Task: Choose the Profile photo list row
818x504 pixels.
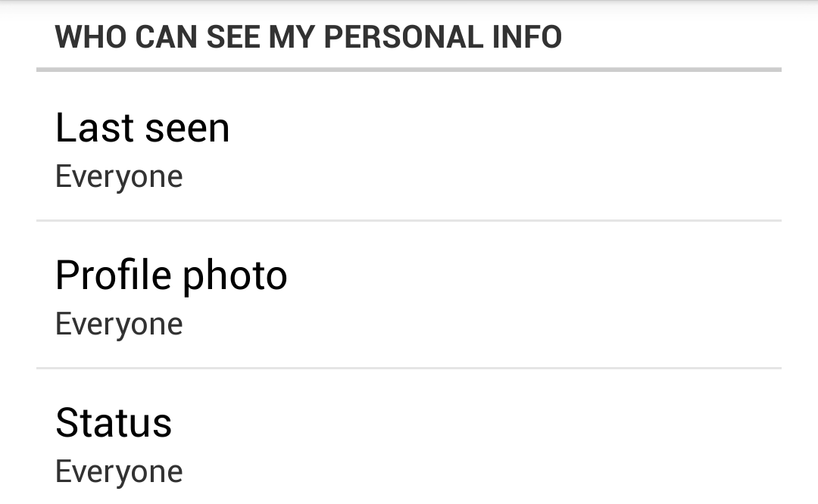Action: [409, 296]
